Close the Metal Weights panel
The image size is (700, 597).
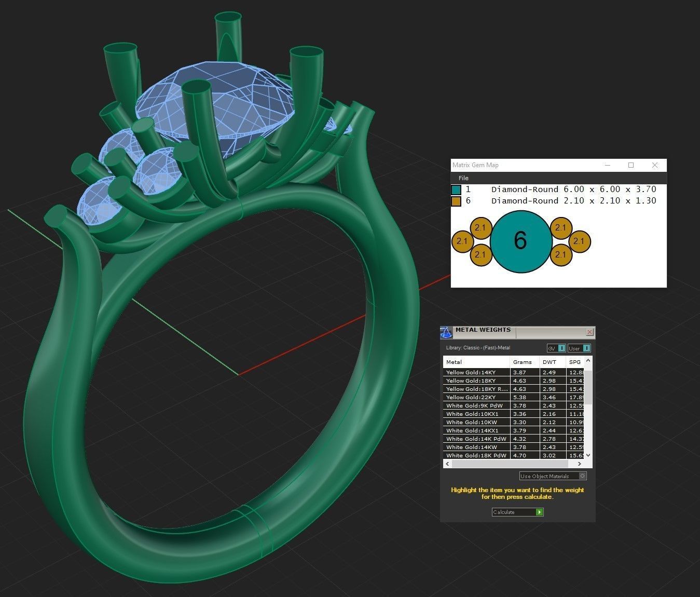click(x=589, y=332)
